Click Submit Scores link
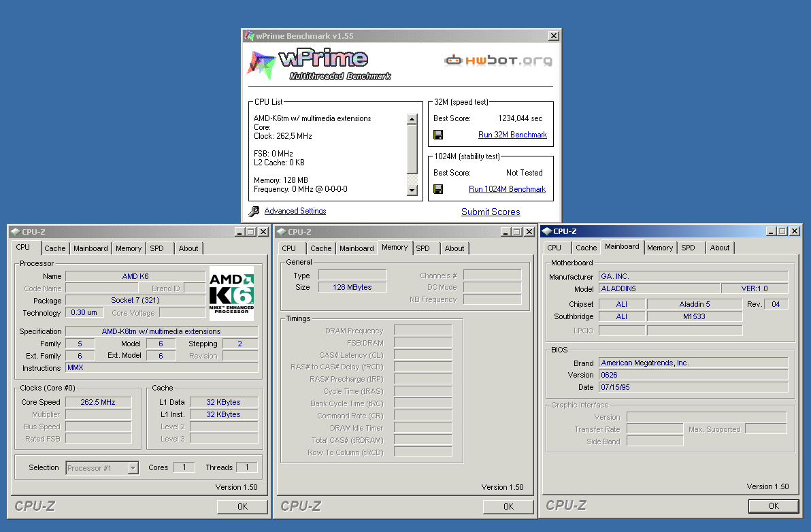811x532 pixels. pos(491,212)
